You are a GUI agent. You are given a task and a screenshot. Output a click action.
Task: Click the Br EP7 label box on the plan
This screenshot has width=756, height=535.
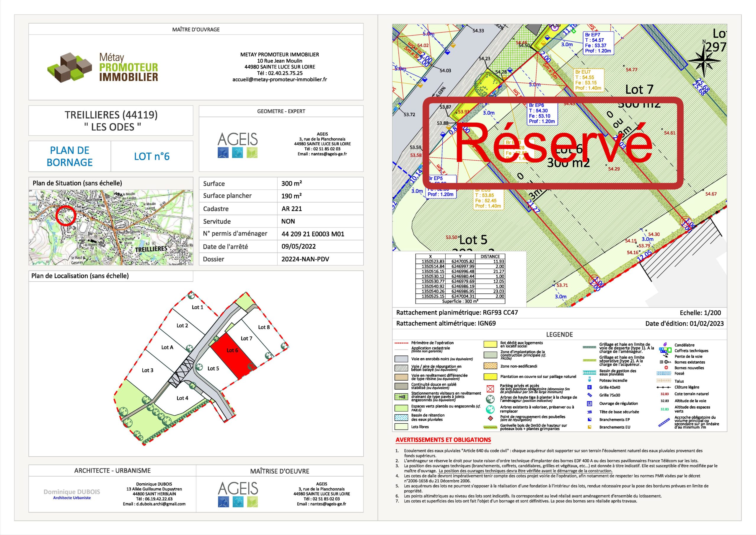[598, 43]
